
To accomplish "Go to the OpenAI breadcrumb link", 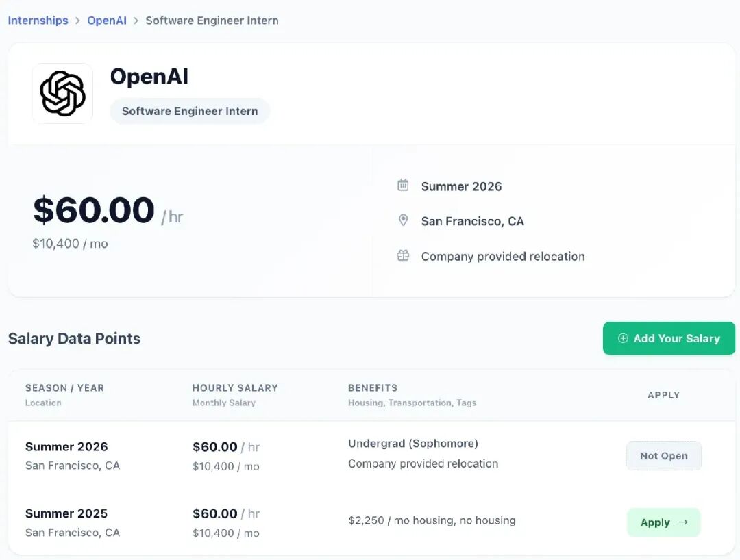I will (x=107, y=21).
